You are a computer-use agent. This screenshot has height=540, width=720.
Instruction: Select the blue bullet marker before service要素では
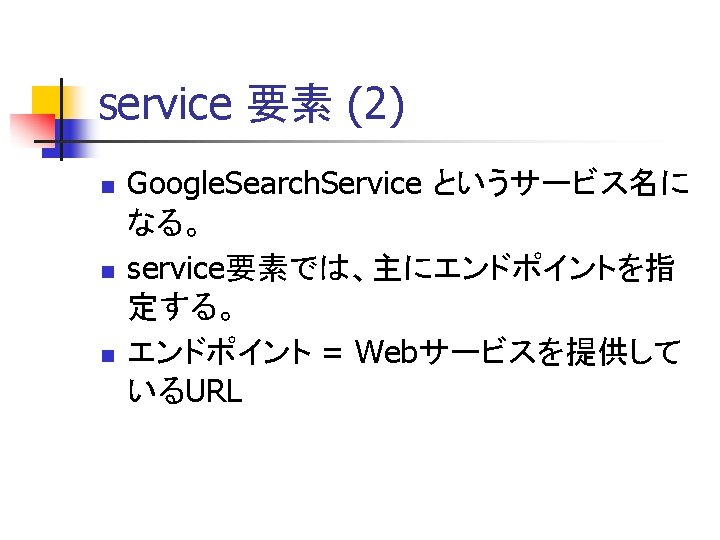click(x=108, y=272)
